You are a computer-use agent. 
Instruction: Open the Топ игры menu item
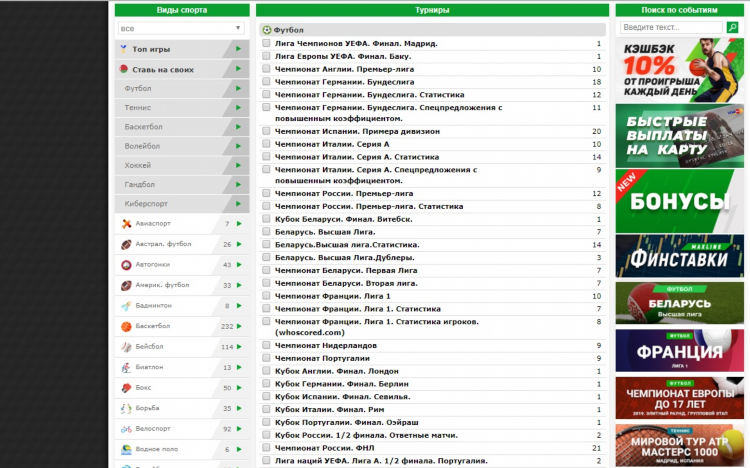182,49
